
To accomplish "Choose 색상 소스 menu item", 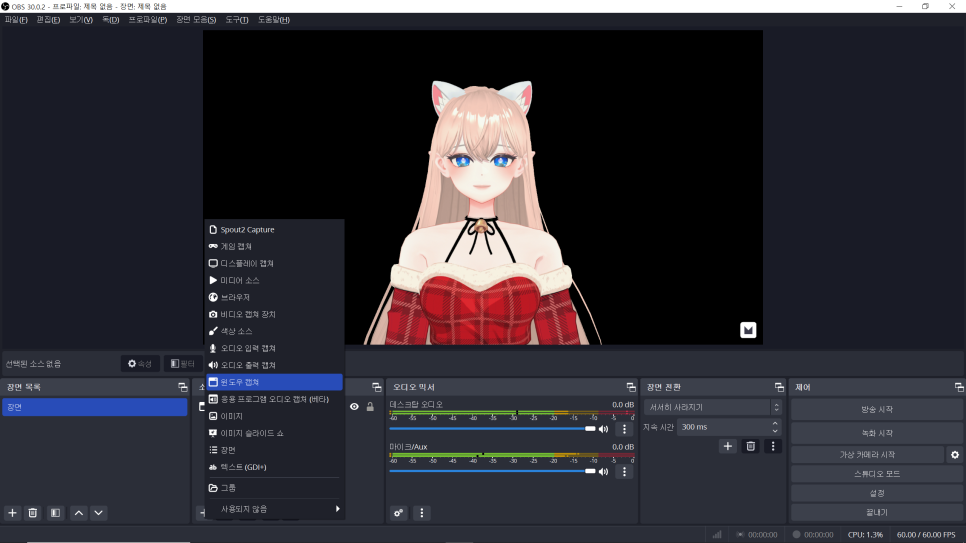I will [x=274, y=331].
